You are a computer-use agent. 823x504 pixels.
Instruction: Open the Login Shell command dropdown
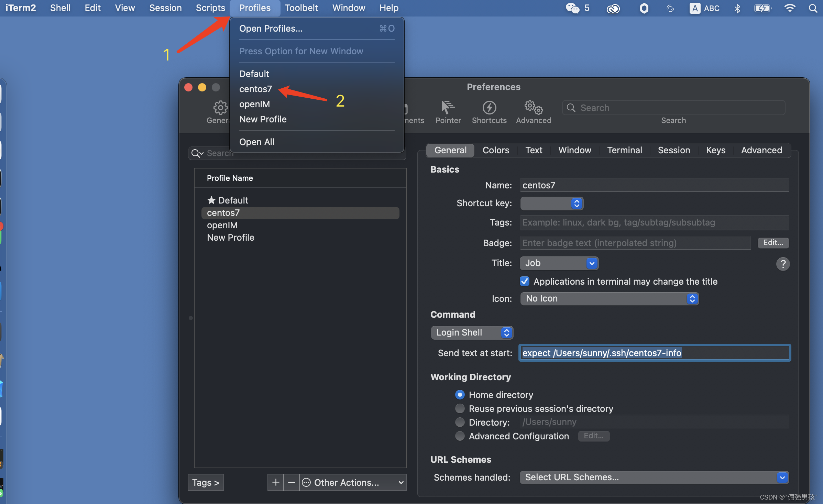[x=472, y=332]
